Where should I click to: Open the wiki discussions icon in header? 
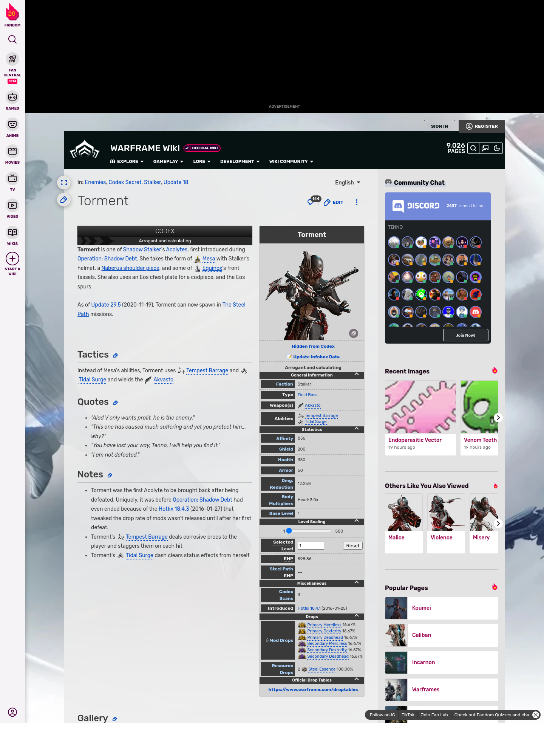coord(485,148)
